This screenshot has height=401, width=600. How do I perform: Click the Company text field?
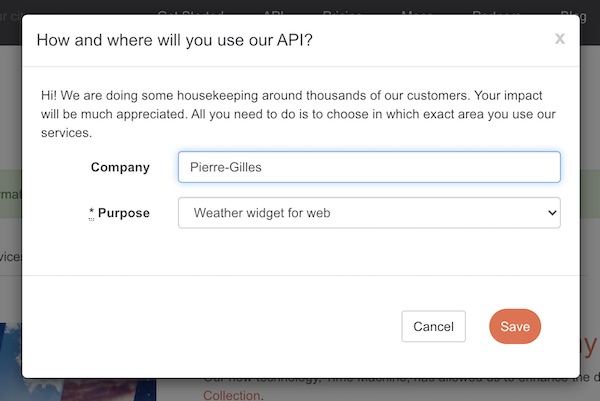368,167
